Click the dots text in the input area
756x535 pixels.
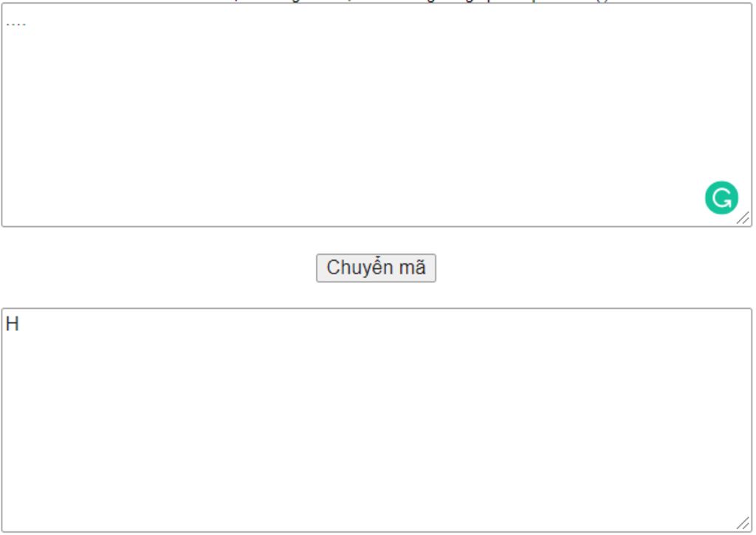16,24
